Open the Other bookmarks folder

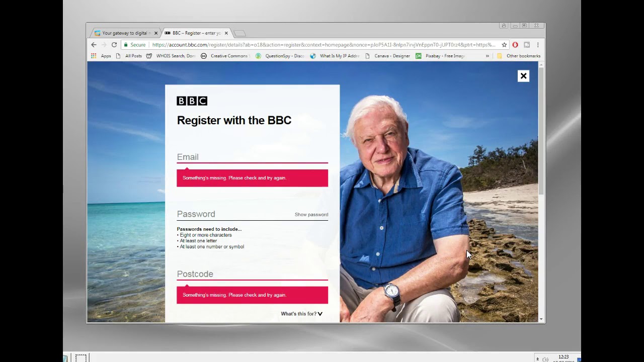[519, 56]
